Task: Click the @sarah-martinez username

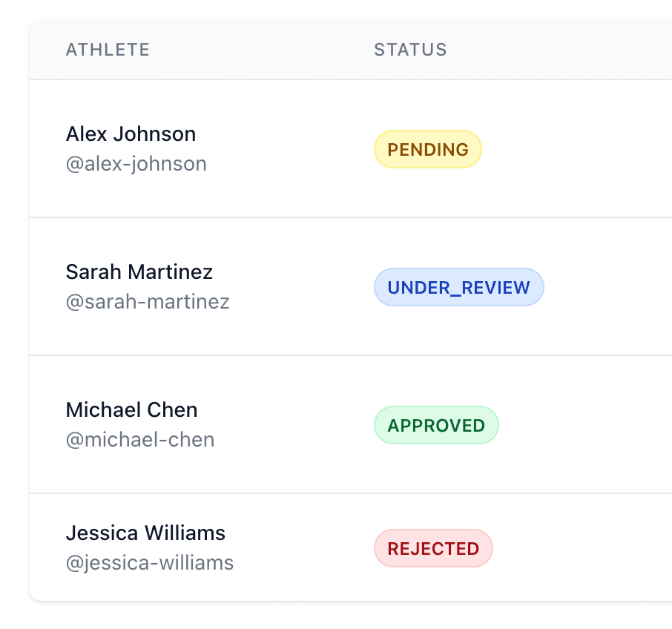Action: click(148, 302)
